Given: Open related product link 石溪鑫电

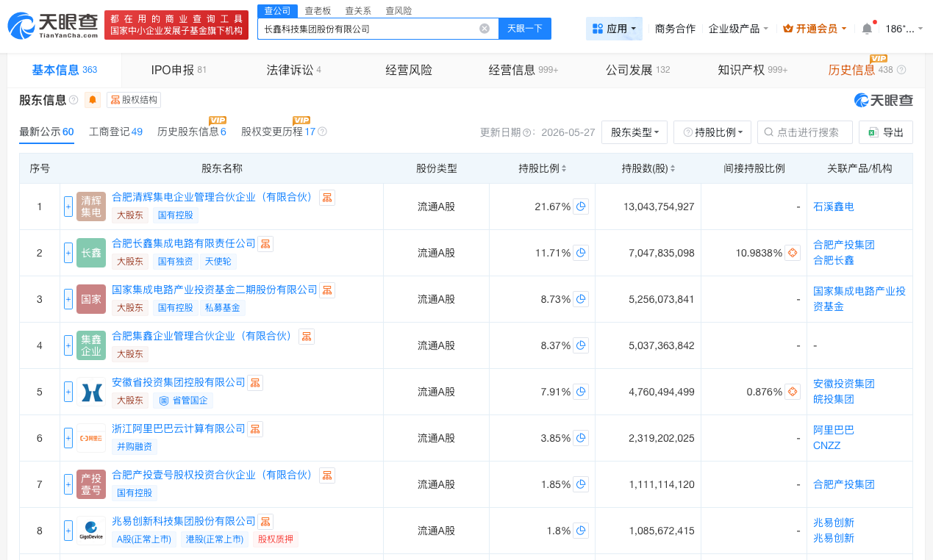Looking at the screenshot, I should [834, 207].
